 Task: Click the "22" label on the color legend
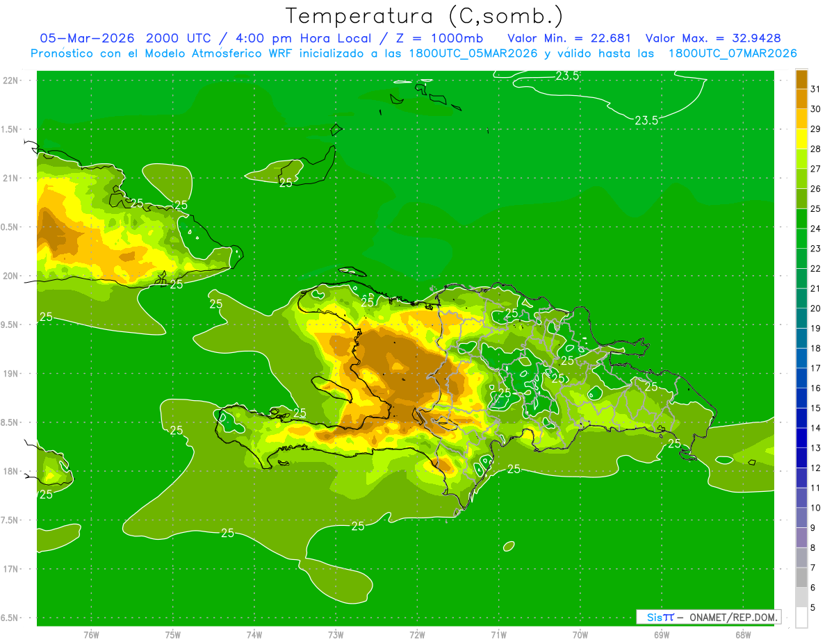pyautogui.click(x=815, y=268)
